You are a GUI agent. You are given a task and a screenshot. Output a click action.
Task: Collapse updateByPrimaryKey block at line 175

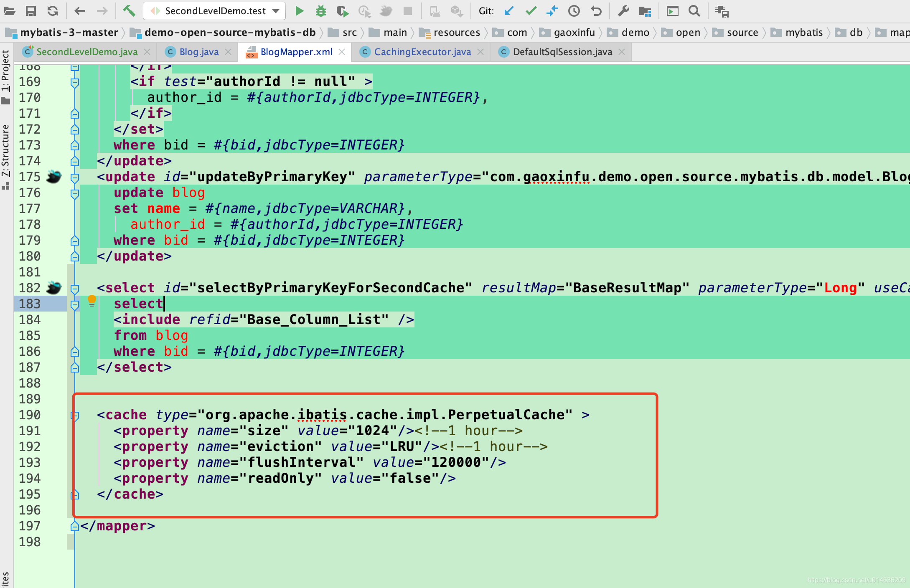[75, 178]
